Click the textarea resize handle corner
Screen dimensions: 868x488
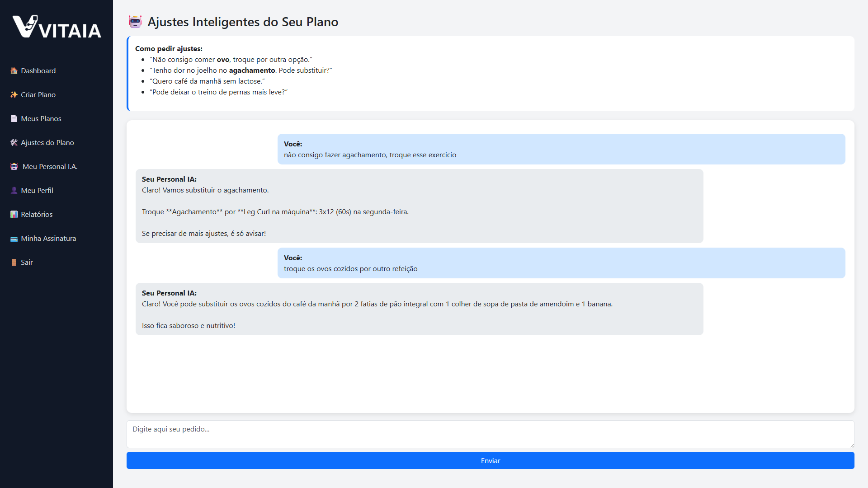tap(851, 445)
